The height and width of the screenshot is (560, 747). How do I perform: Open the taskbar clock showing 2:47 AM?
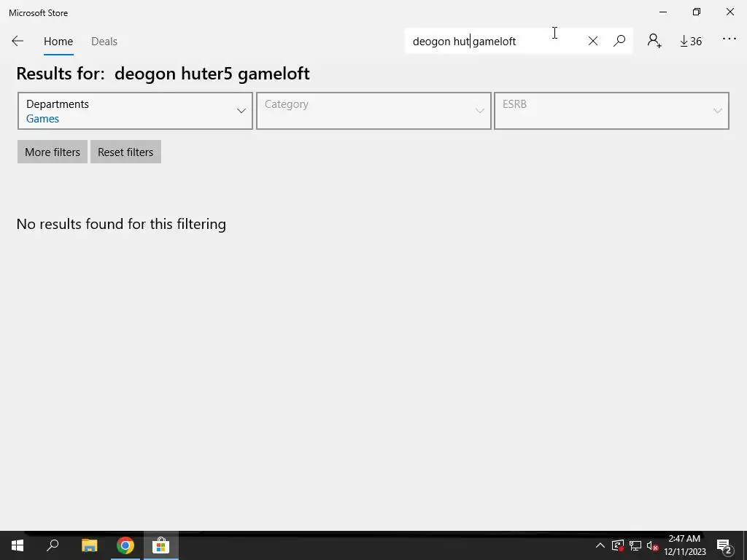(684, 545)
